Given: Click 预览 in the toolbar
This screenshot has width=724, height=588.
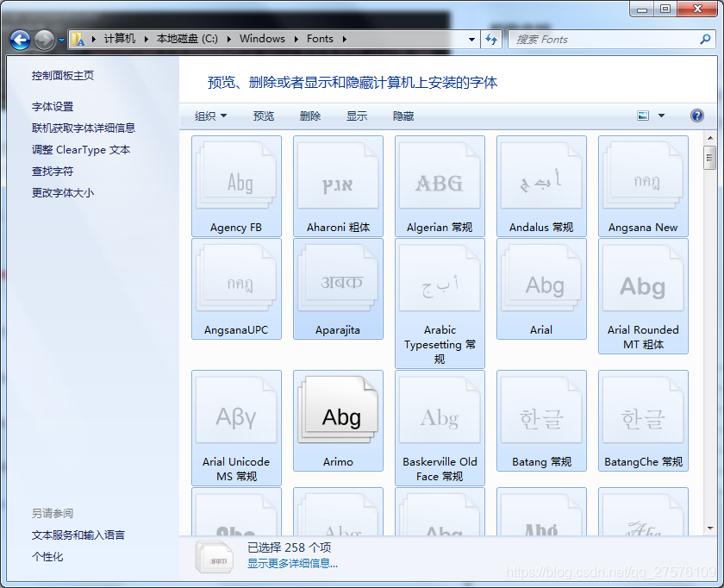Looking at the screenshot, I should [264, 116].
